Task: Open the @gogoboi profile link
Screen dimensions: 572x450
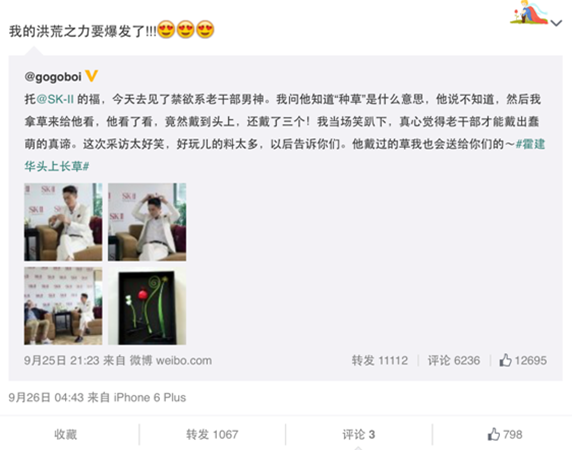Action: click(x=53, y=77)
